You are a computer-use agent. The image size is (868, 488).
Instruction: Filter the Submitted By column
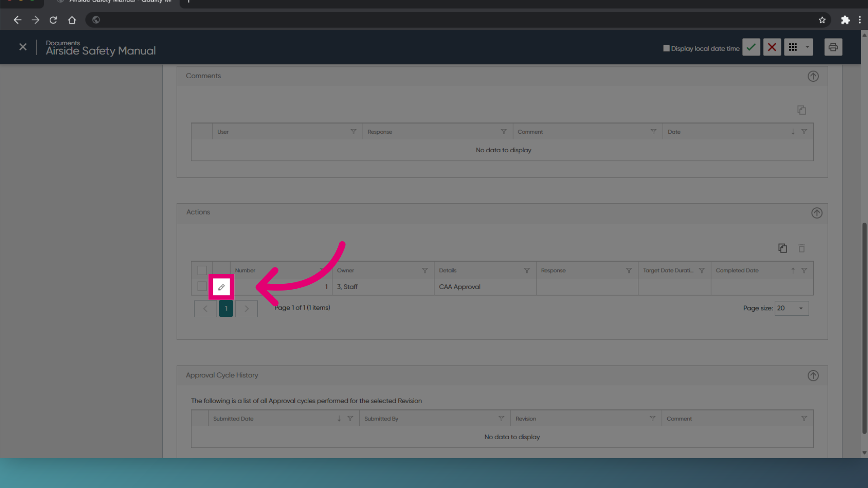click(501, 418)
